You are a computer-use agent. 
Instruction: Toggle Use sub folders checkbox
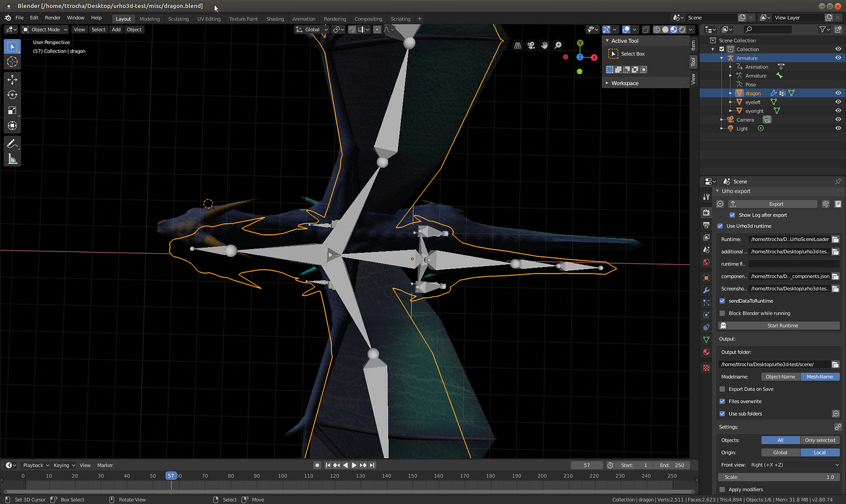(x=722, y=414)
